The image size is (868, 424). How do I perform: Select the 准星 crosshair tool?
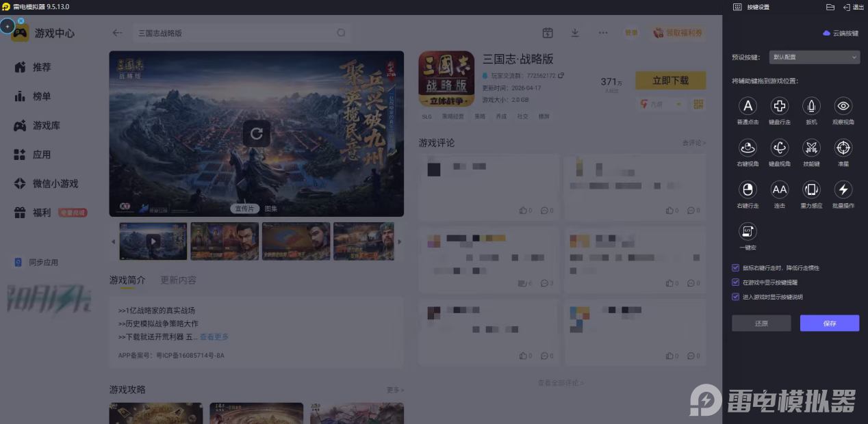[843, 148]
